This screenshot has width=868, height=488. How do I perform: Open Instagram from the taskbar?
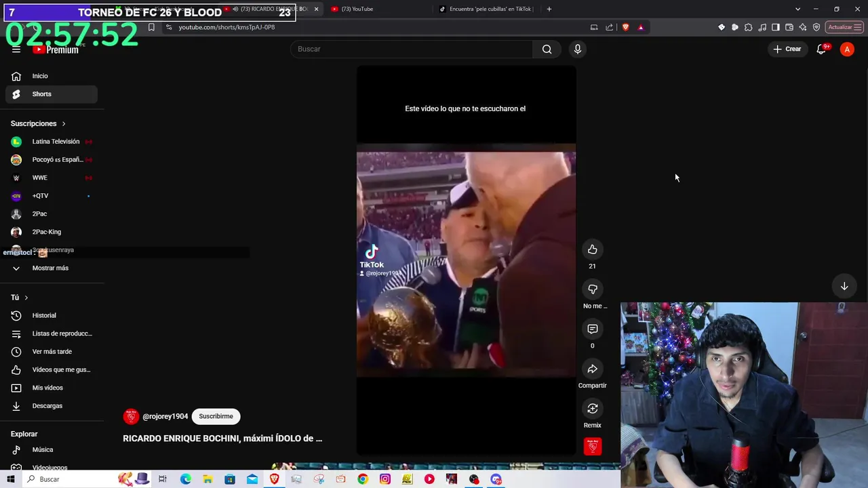[x=385, y=479]
